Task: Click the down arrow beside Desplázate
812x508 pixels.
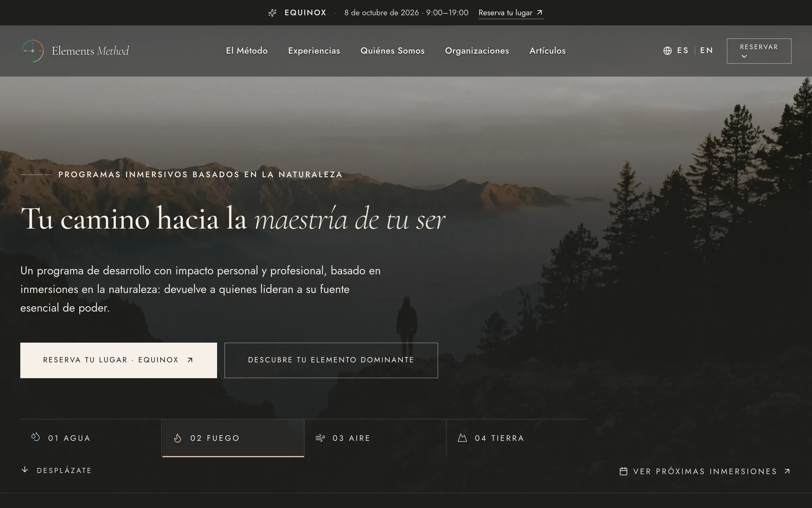Action: pyautogui.click(x=25, y=469)
